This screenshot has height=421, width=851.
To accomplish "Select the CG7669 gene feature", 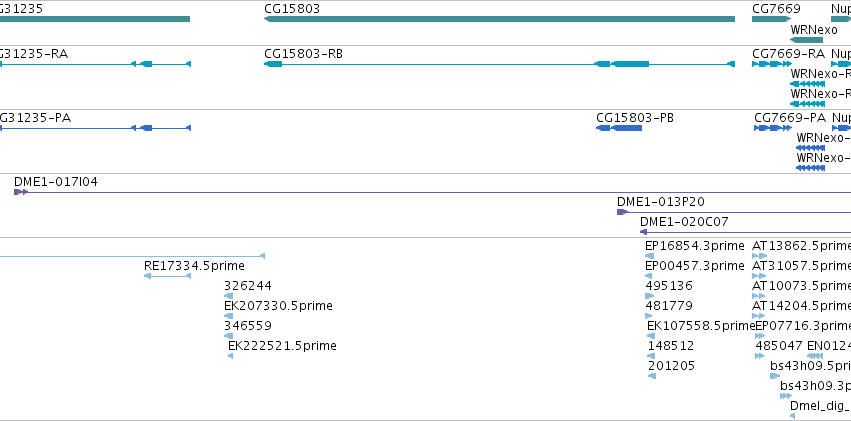I will (771, 19).
